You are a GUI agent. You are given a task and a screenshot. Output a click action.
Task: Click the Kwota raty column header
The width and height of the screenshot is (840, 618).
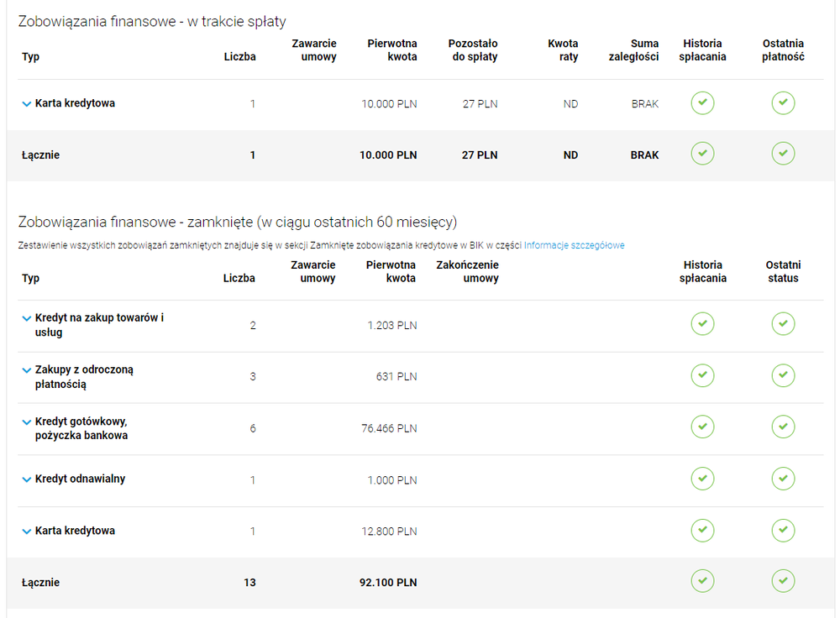point(563,50)
